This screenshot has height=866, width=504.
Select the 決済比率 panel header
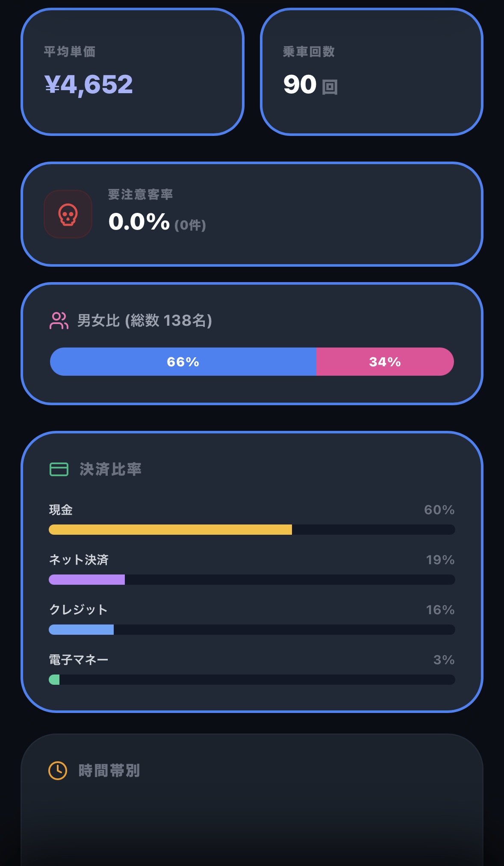[110, 469]
